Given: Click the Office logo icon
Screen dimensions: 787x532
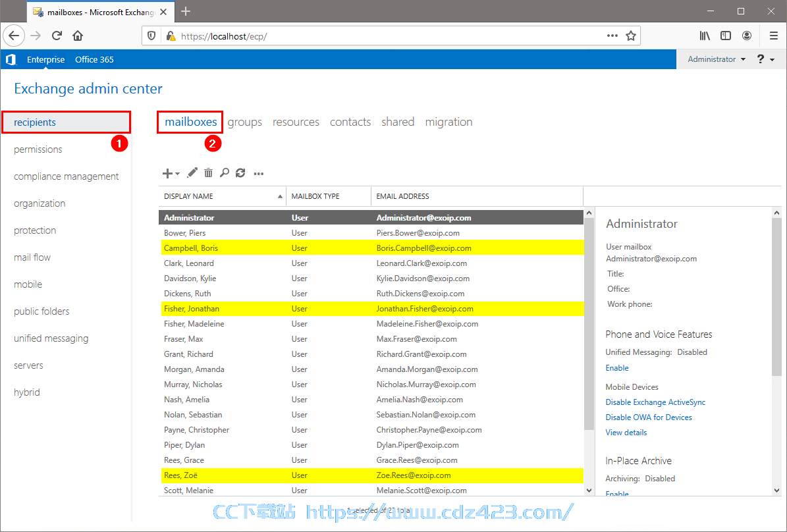Looking at the screenshot, I should 11,60.
